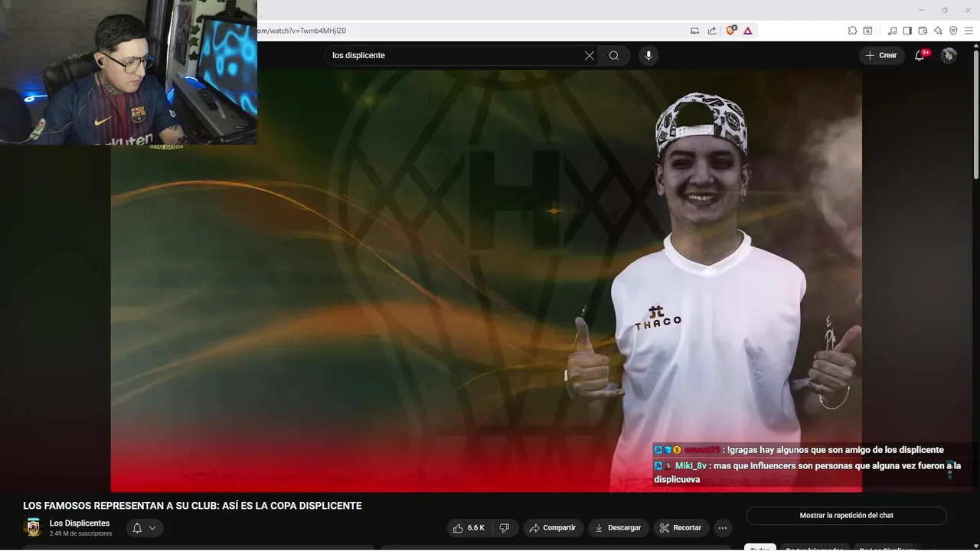This screenshot has width=980, height=551.
Task: Click the Recortar clip button
Action: 681,528
